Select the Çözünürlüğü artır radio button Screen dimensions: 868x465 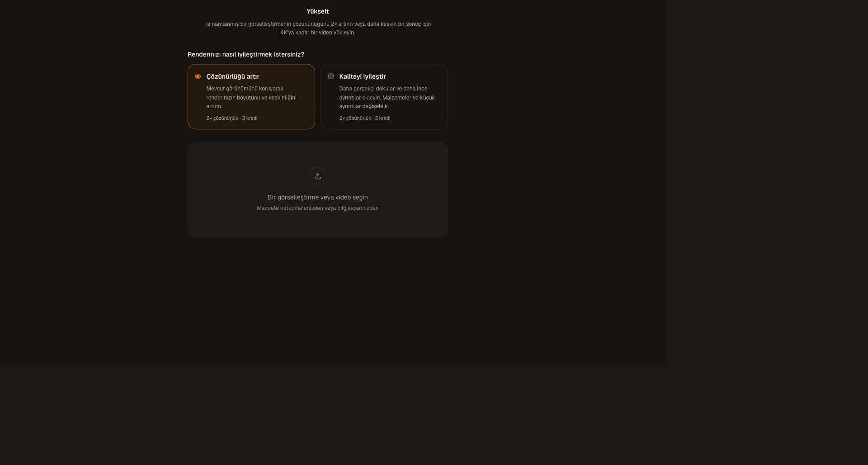click(198, 76)
